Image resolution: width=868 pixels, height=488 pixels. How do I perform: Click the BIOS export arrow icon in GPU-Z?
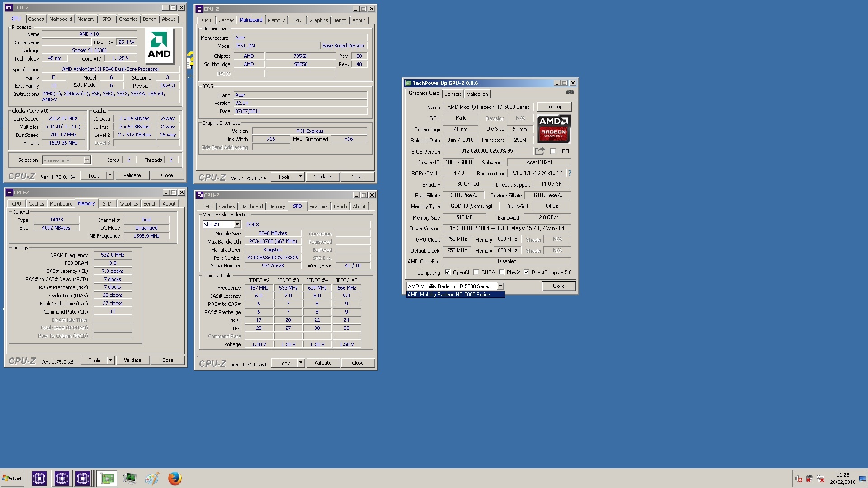point(540,151)
